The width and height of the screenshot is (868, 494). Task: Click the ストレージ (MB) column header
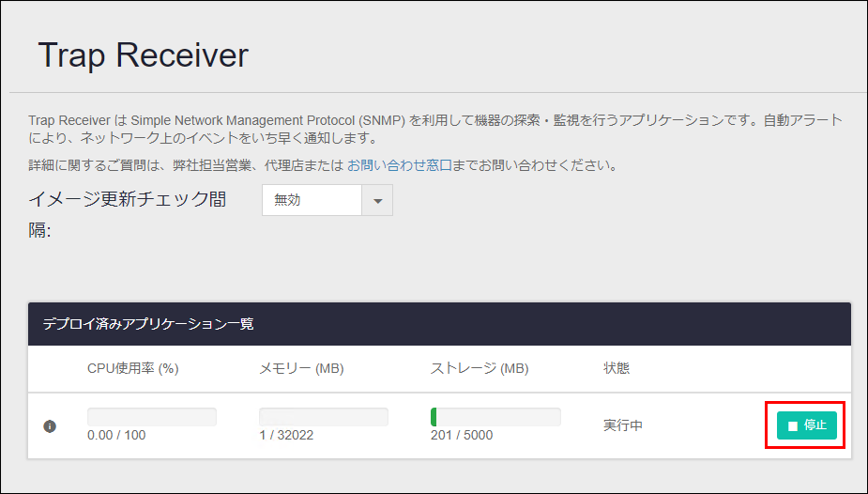pos(480,368)
